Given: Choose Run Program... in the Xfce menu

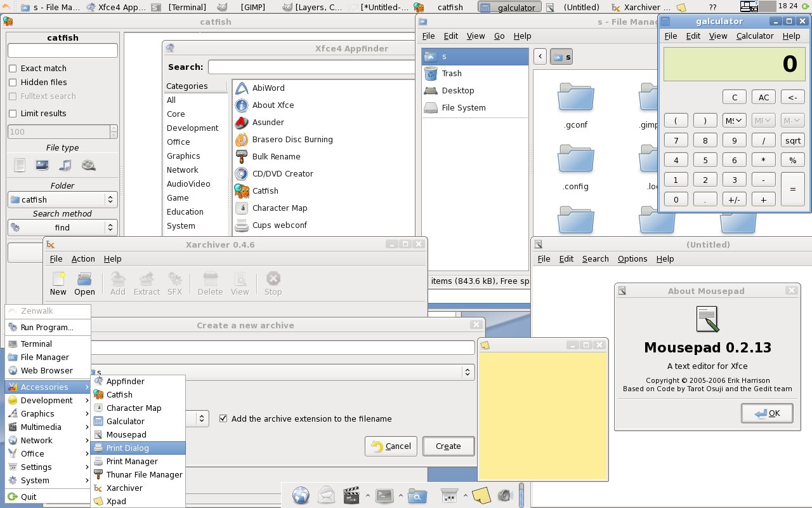Looking at the screenshot, I should [48, 328].
